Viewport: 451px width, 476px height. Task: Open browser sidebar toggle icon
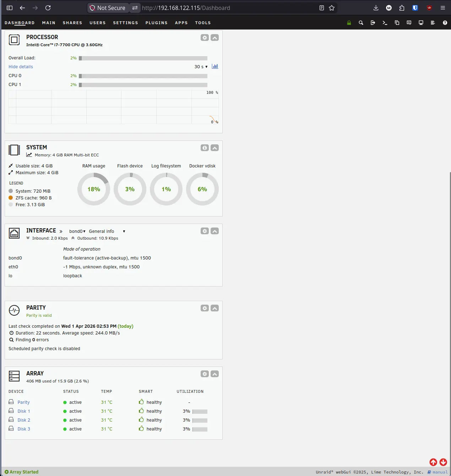click(10, 8)
